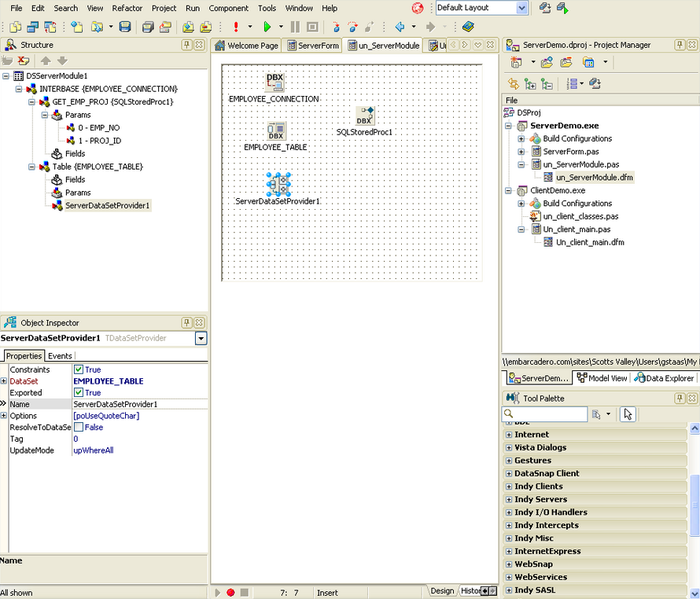Viewport: 700px width, 599px height.
Task: Open the Model View tab
Action: pyautogui.click(x=602, y=378)
